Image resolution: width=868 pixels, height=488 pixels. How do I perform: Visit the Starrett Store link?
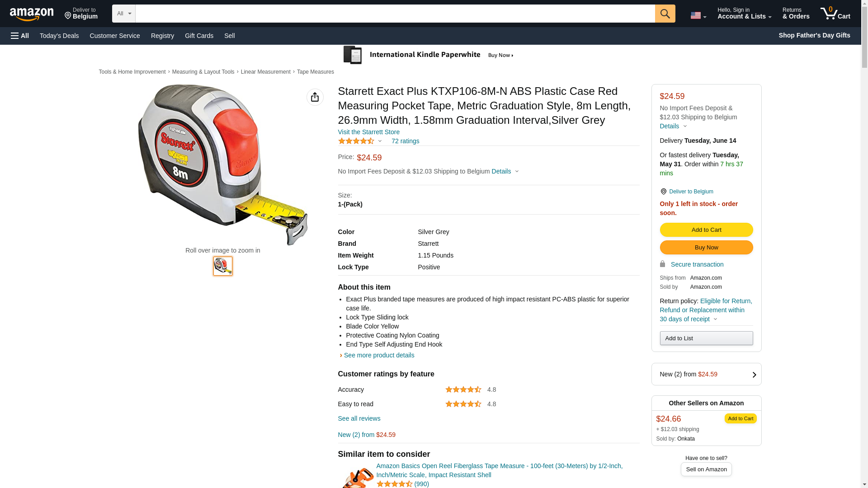368,132
